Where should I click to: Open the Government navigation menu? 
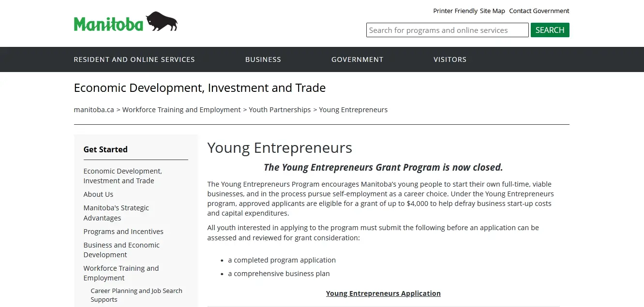tap(357, 59)
